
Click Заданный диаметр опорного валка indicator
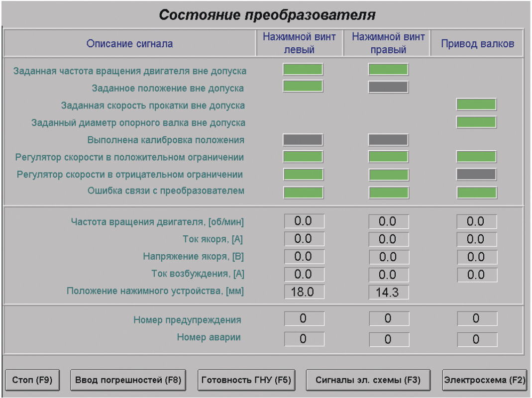476,122
